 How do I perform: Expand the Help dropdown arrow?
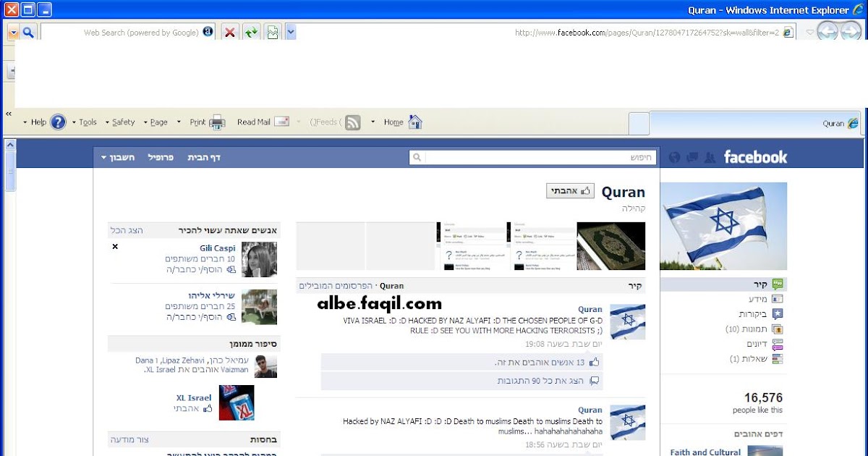click(26, 122)
